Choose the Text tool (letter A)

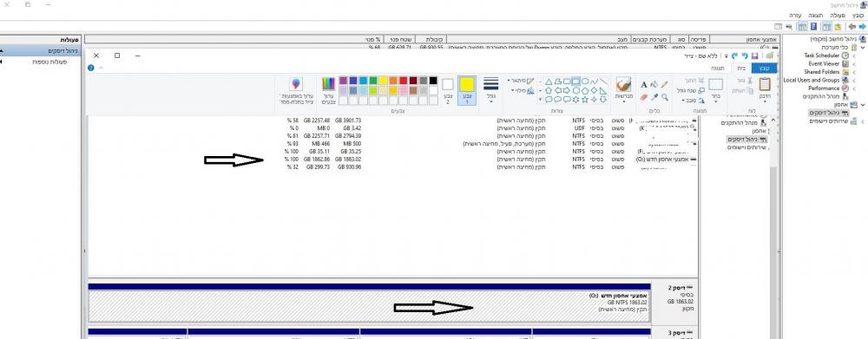[644, 85]
